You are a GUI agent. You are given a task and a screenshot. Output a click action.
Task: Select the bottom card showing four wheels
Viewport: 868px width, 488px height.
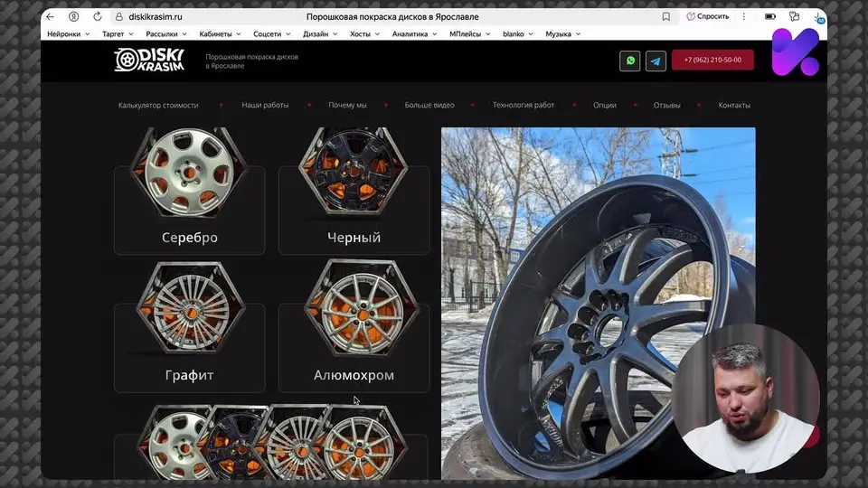click(271, 443)
